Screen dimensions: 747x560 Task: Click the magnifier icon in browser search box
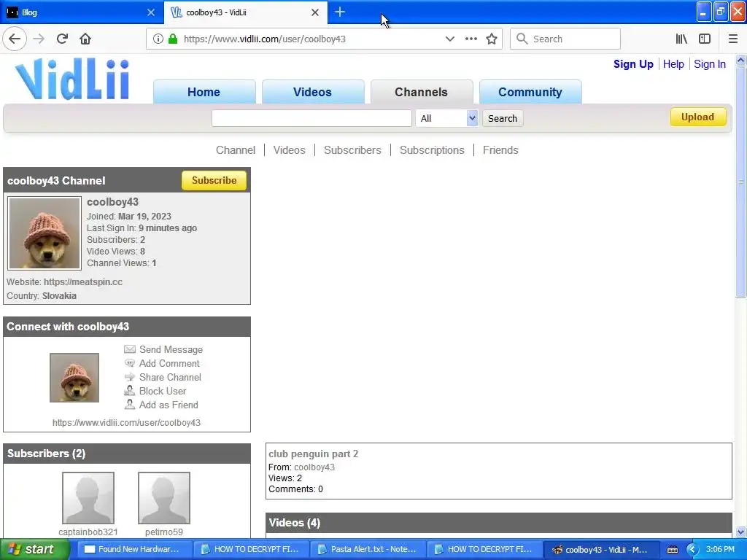pyautogui.click(x=522, y=39)
